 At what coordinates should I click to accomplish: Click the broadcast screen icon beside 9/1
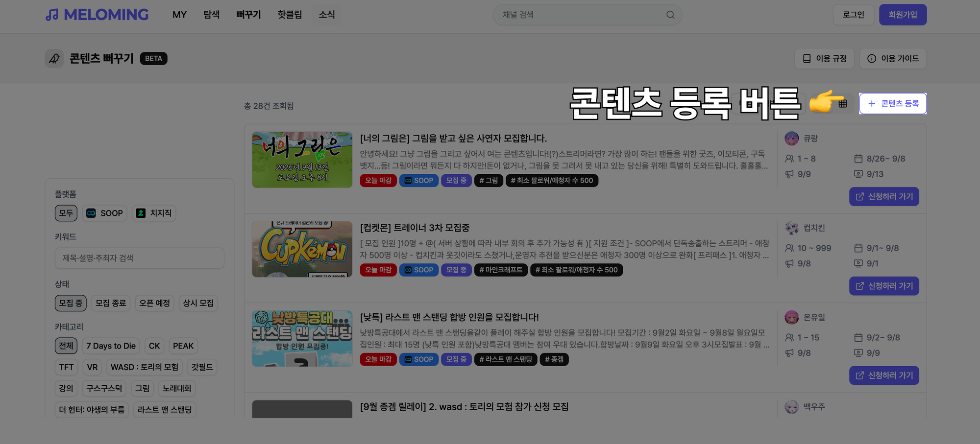point(858,264)
